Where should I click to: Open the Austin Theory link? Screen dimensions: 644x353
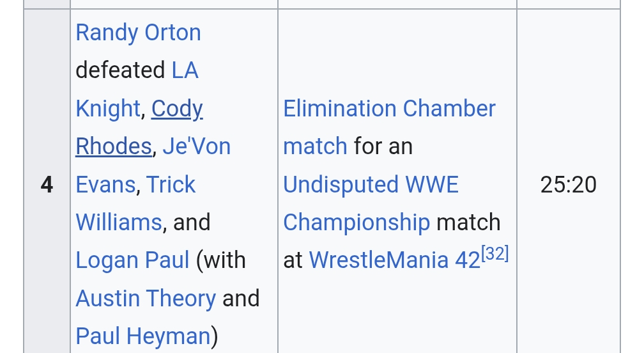(146, 299)
